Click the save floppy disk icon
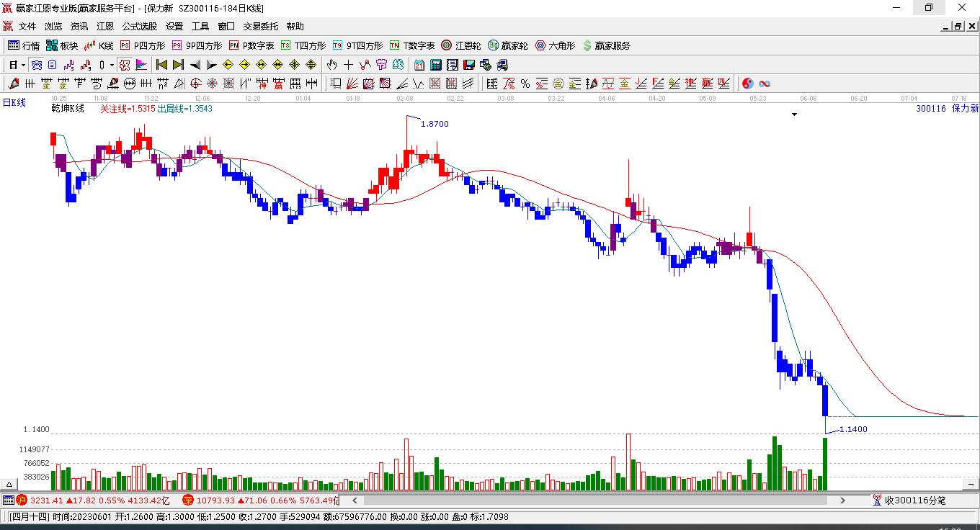This screenshot has width=980, height=530. [x=468, y=65]
